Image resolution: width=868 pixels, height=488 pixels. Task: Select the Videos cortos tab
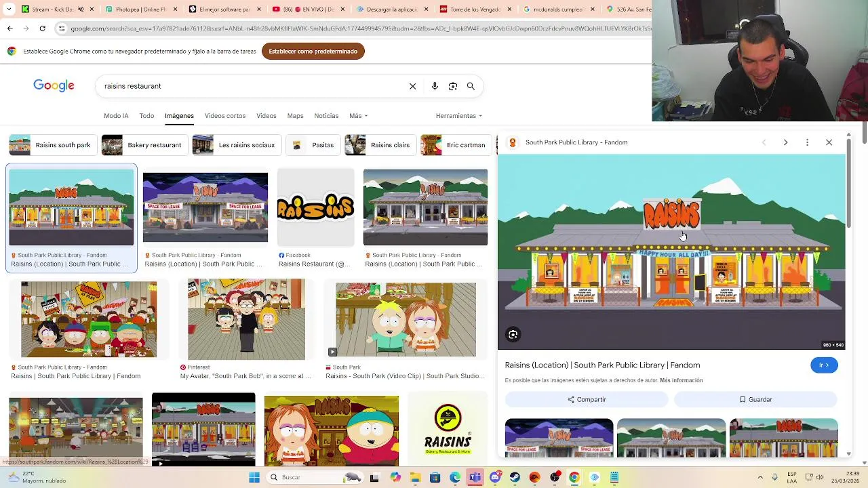click(x=225, y=116)
